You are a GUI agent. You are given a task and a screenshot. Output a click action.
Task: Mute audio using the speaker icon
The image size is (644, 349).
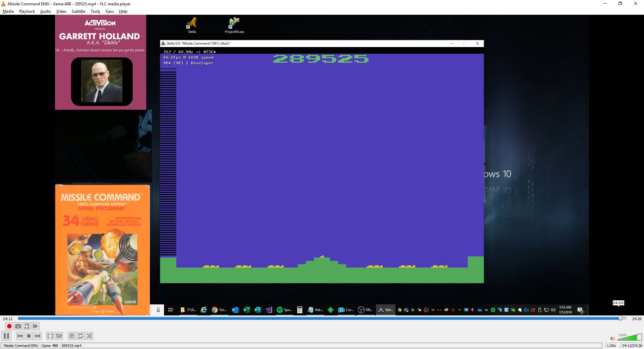[612, 339]
